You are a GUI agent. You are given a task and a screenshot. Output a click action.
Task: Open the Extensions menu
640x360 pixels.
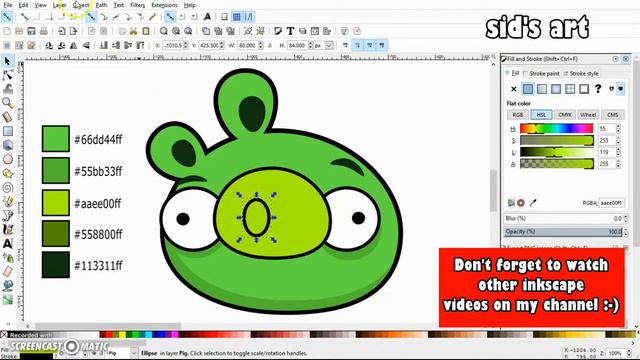click(164, 5)
